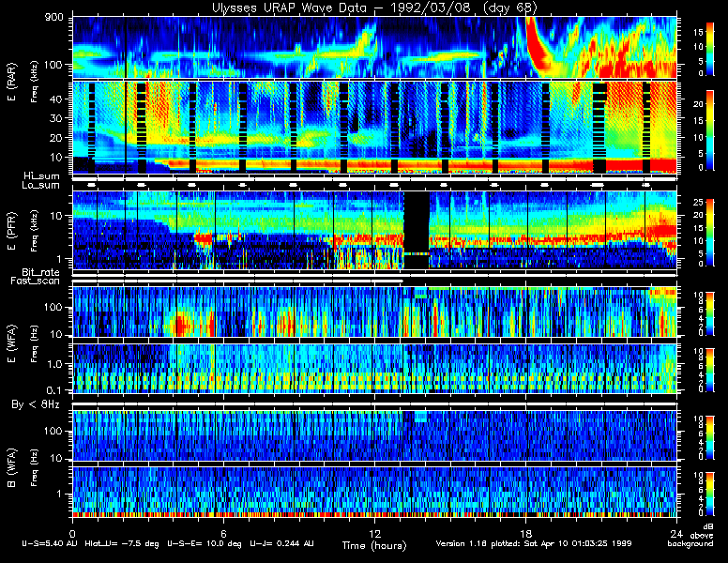Select the U-S=5.40 AU footer value
This screenshot has width=728, height=563.
tap(50, 543)
